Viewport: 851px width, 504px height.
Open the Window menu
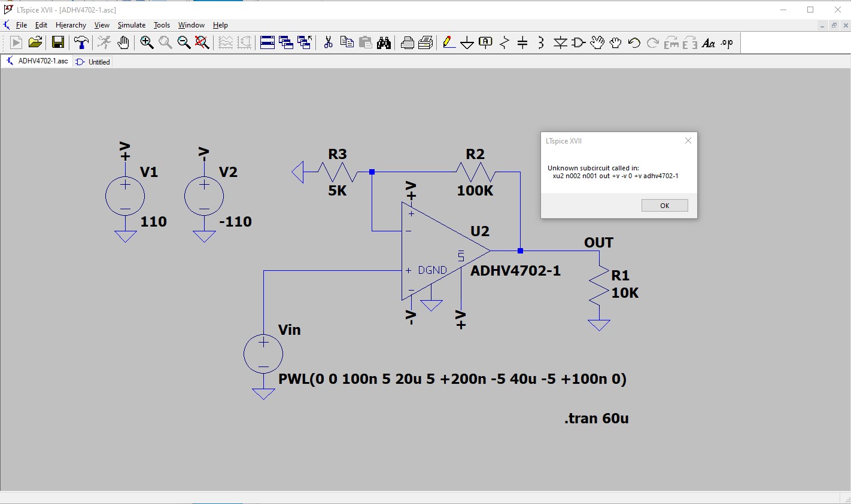[x=192, y=25]
